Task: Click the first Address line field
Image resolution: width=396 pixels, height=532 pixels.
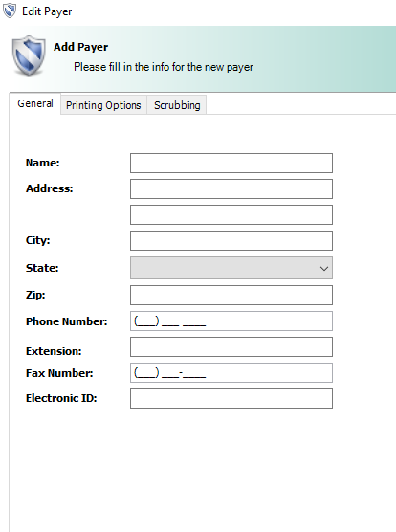Action: pyautogui.click(x=231, y=189)
